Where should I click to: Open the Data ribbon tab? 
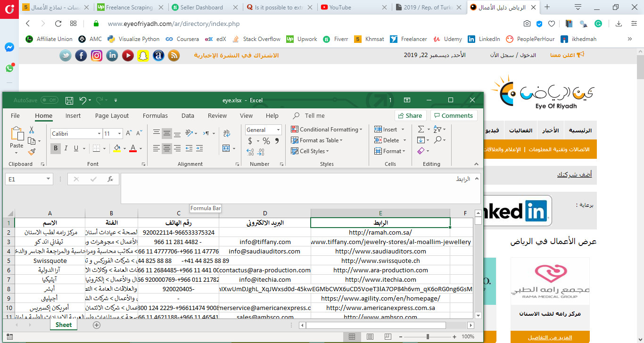(x=188, y=115)
